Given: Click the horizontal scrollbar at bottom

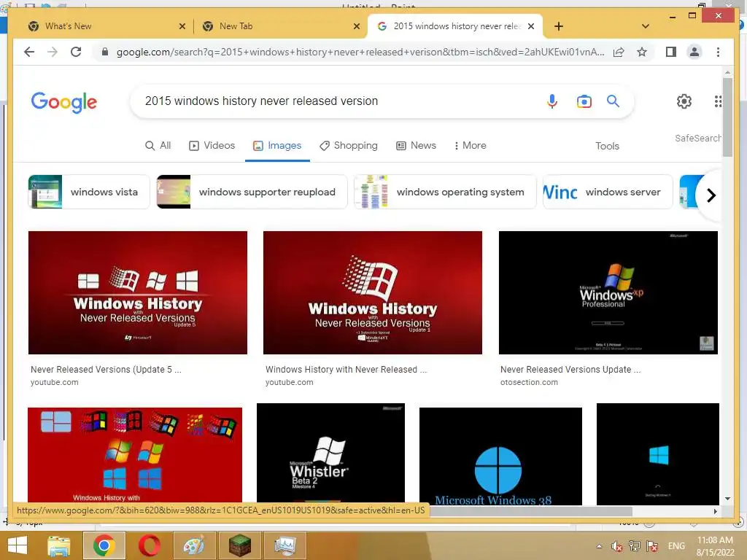Looking at the screenshot, I should coord(531,511).
